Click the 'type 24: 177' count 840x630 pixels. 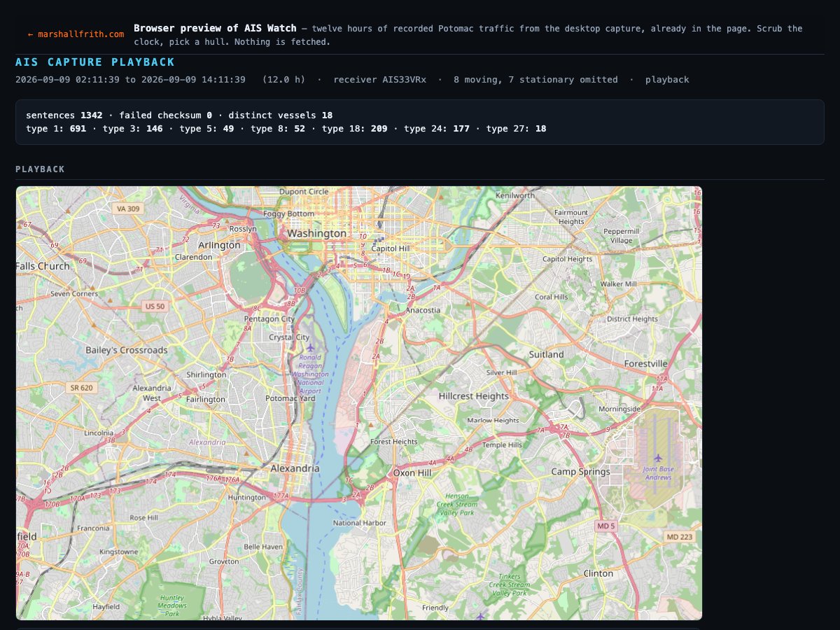coord(436,129)
